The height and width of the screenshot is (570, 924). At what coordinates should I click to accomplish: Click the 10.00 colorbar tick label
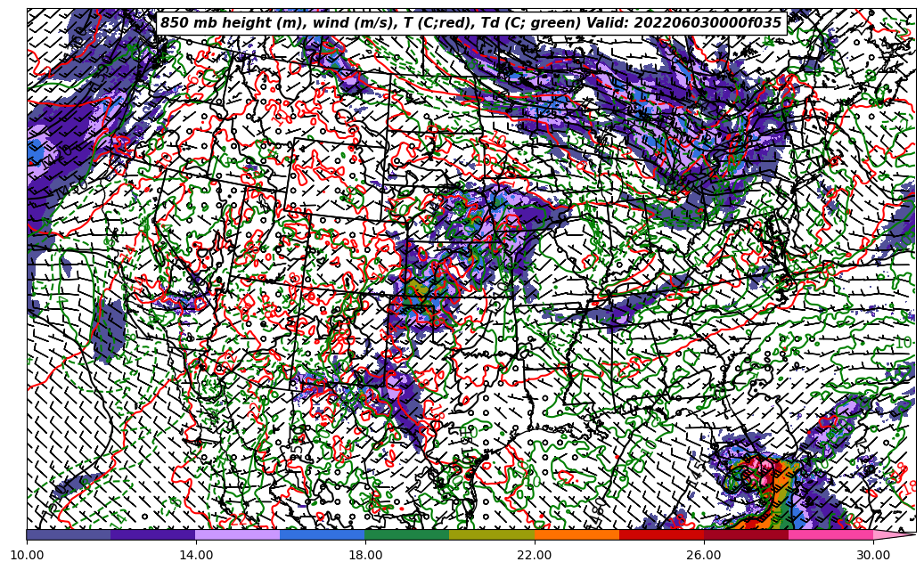pos(27,555)
